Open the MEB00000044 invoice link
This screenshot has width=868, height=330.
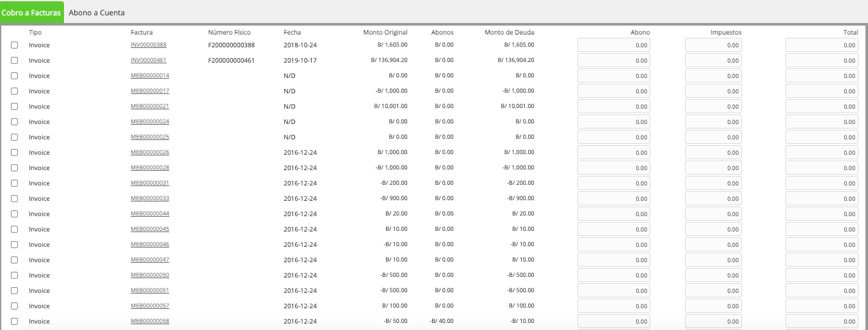pyautogui.click(x=150, y=214)
